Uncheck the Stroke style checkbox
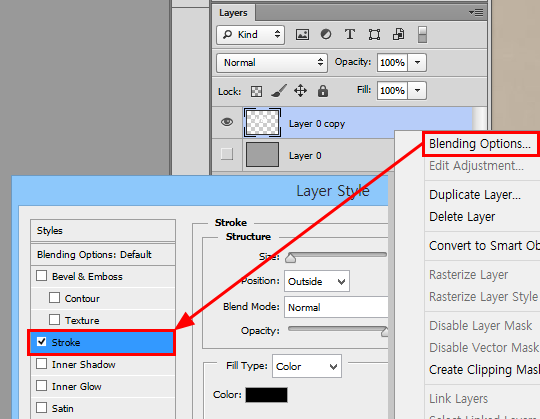The image size is (540, 419). pos(42,342)
